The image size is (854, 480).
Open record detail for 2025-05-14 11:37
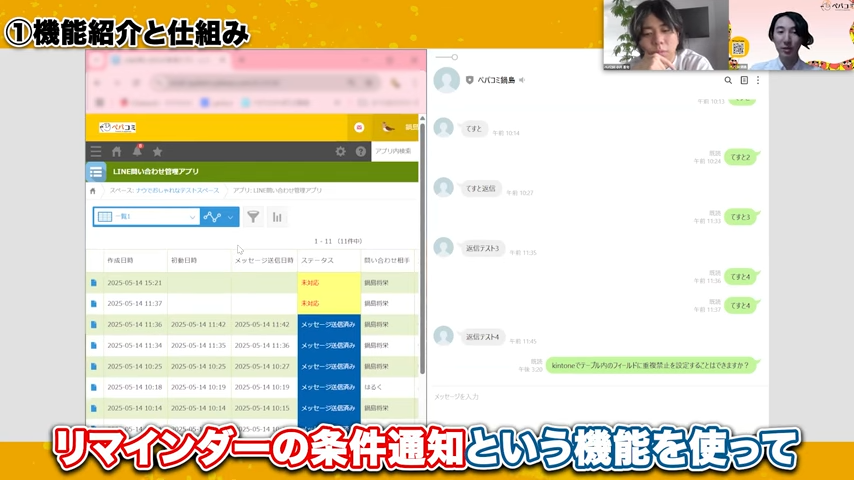click(94, 303)
